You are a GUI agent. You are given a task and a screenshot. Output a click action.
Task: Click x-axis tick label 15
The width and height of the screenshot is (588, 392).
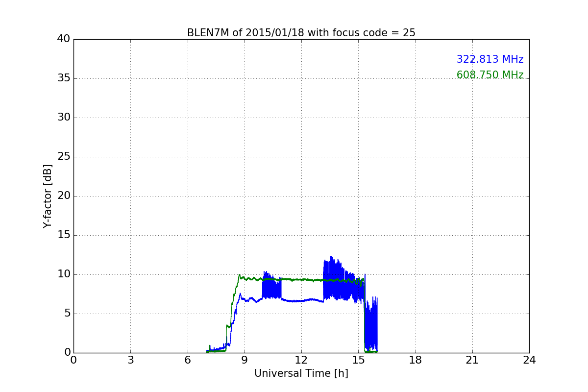[x=358, y=360]
